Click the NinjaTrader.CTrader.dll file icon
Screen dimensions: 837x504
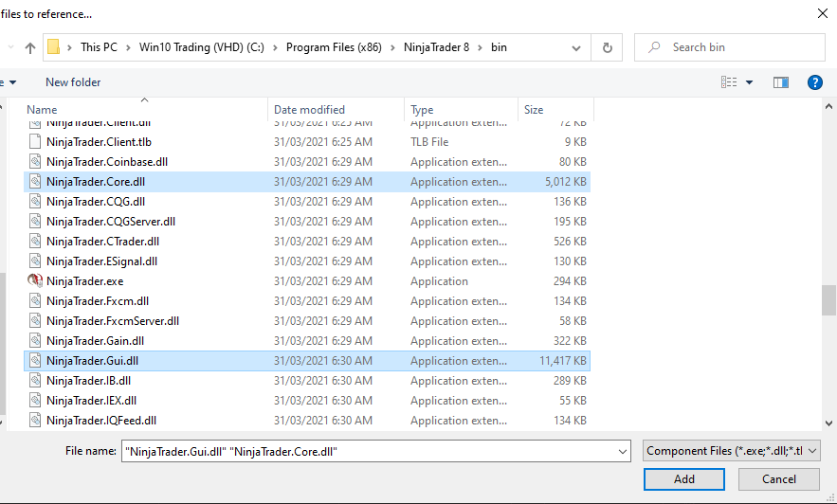point(35,241)
